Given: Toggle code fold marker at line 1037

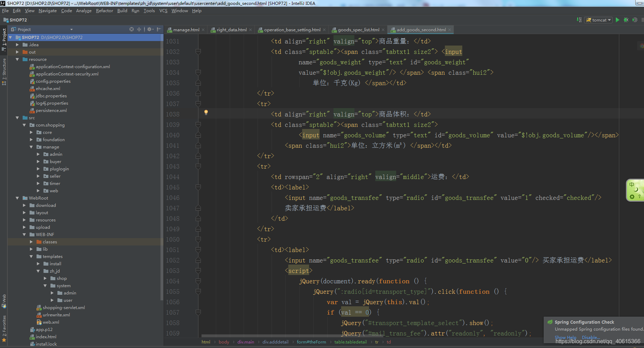Looking at the screenshot, I should tap(198, 104).
